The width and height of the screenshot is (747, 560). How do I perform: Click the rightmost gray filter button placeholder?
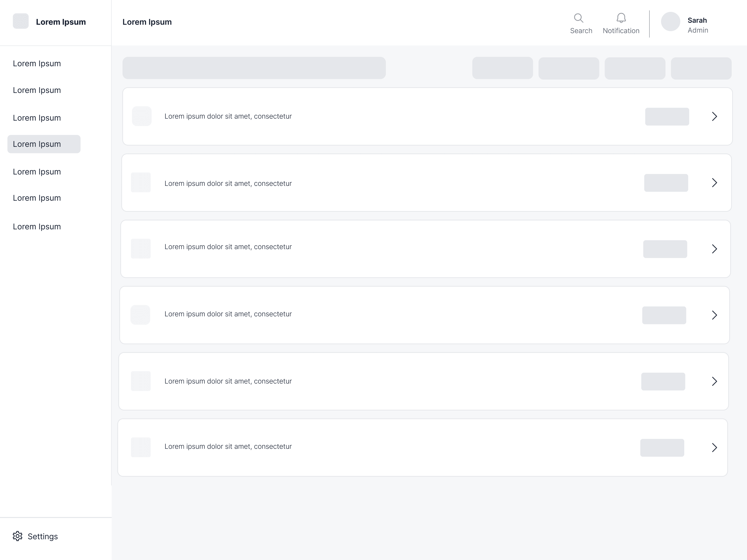pos(701,68)
